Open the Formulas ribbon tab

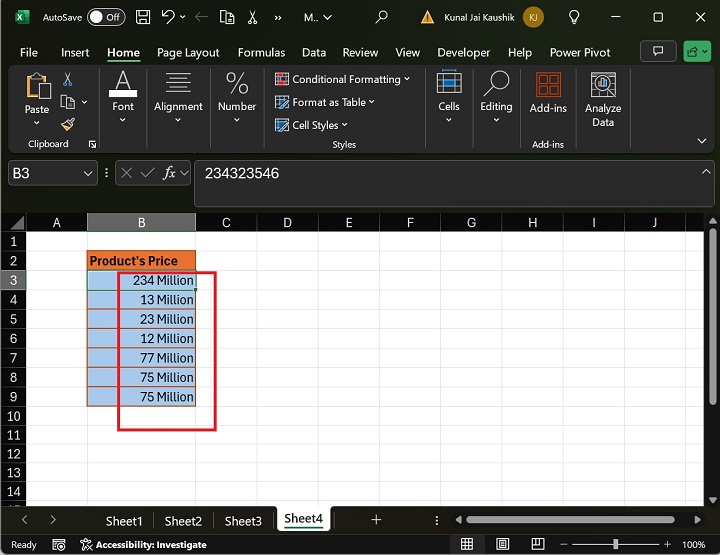(259, 52)
